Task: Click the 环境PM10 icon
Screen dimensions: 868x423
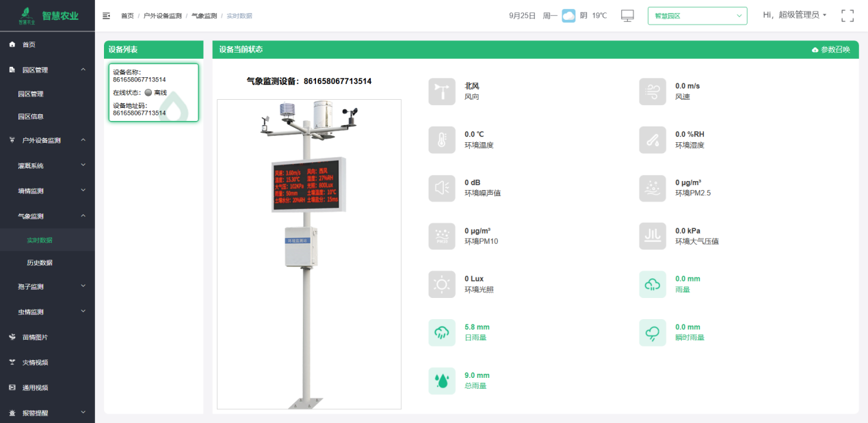Action: coord(442,236)
